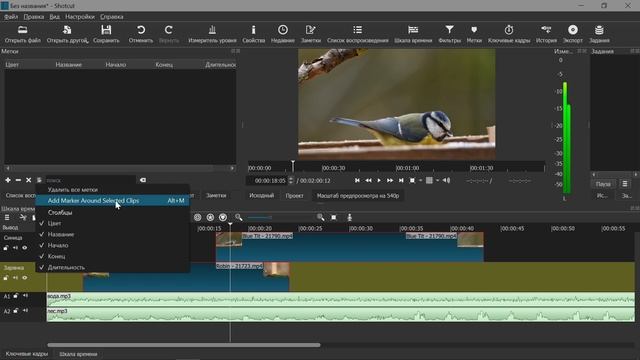Screen dimensions: 640x360
Task: Open the Фильтры (Filters) panel icon
Action: 449,33
